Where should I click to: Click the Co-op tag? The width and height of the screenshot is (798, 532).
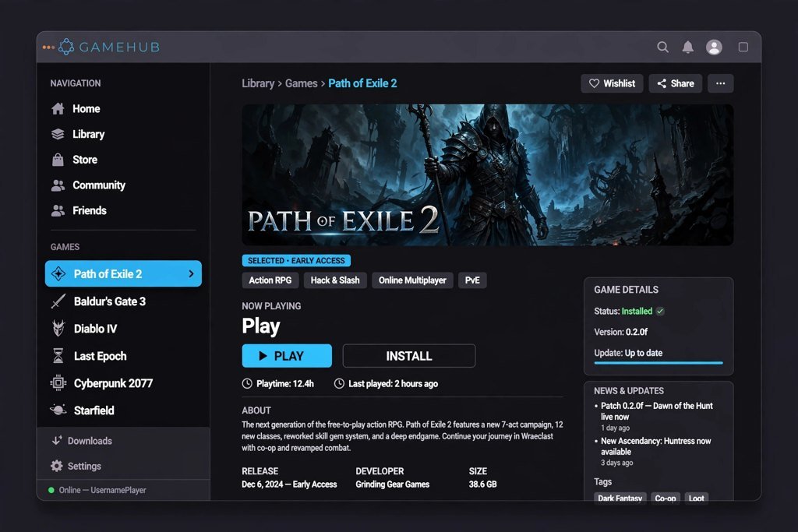coord(666,498)
